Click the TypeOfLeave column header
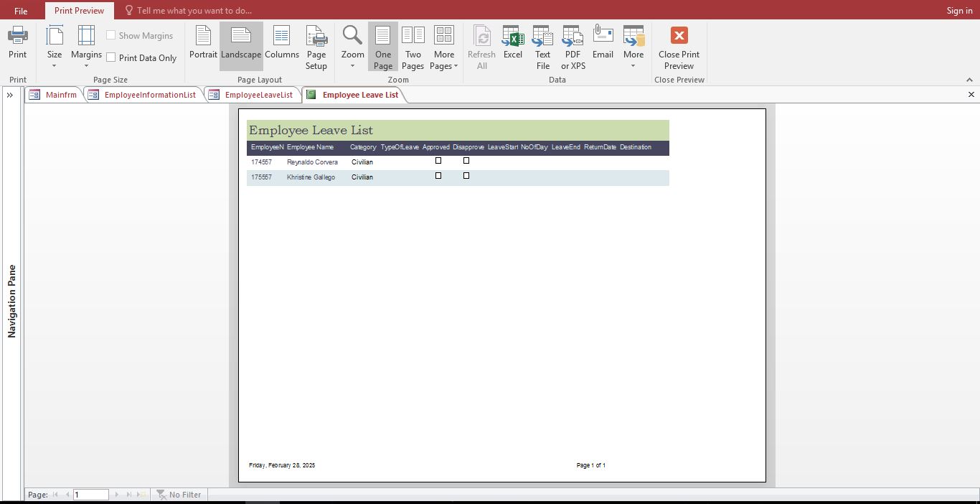 pyautogui.click(x=400, y=147)
